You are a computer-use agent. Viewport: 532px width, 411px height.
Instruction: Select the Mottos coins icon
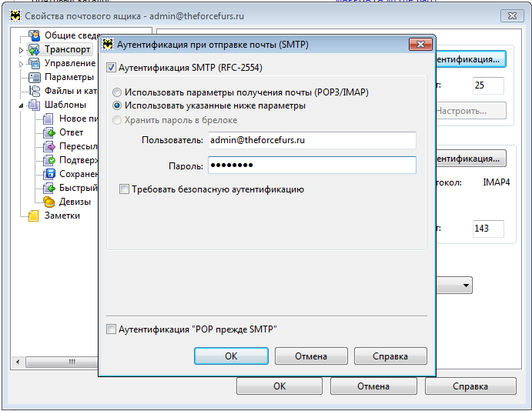(49, 202)
